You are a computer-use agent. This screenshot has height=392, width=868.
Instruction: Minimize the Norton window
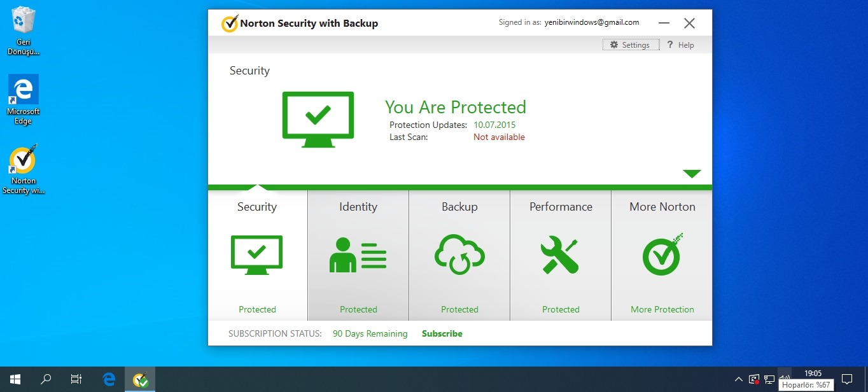[664, 24]
